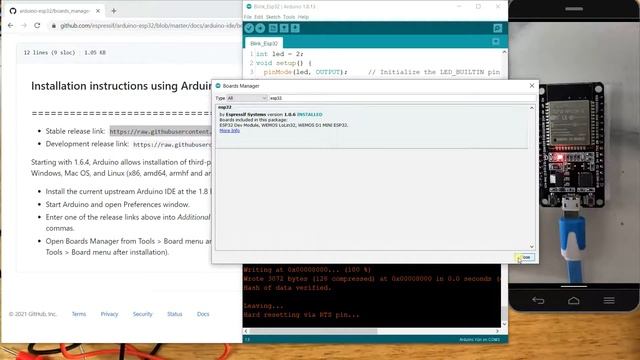
Task: Close the arduino-esp32 browser tab
Action: click(x=98, y=11)
